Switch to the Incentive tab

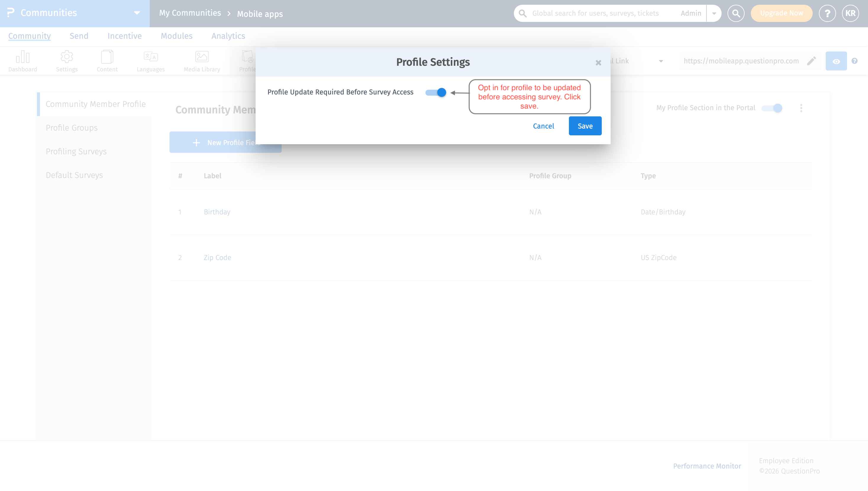(124, 36)
